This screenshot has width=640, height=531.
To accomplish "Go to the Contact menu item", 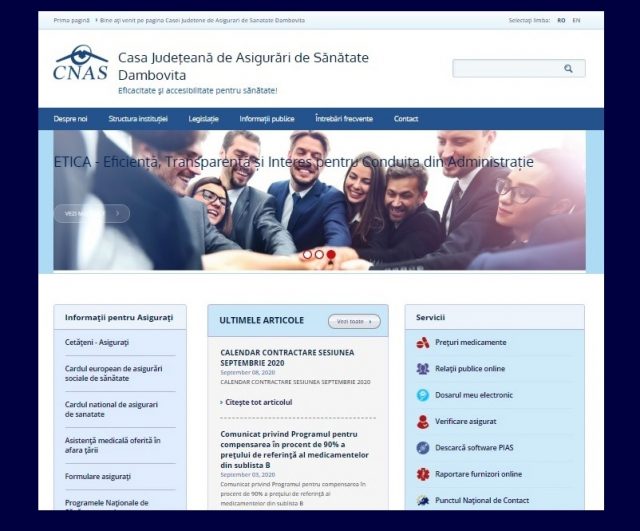I will pos(406,119).
